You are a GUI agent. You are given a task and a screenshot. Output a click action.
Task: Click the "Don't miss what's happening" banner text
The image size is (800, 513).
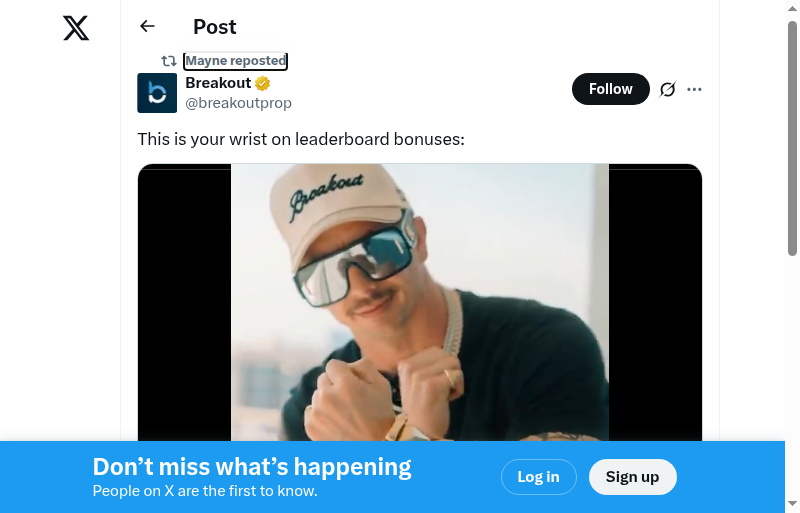pos(252,467)
